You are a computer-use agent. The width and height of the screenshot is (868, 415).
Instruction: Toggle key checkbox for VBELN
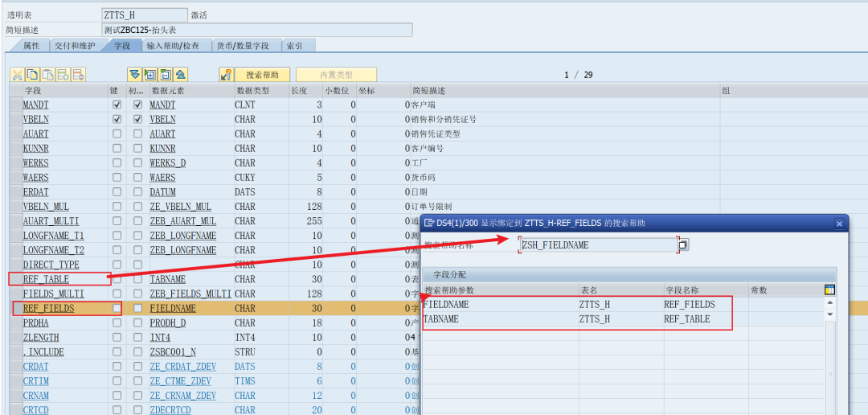pos(117,119)
